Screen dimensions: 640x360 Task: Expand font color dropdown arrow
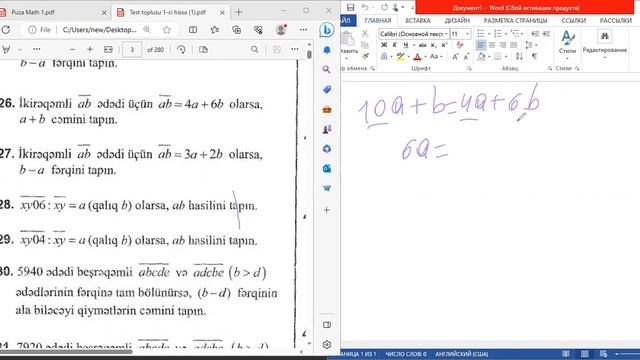point(424,56)
